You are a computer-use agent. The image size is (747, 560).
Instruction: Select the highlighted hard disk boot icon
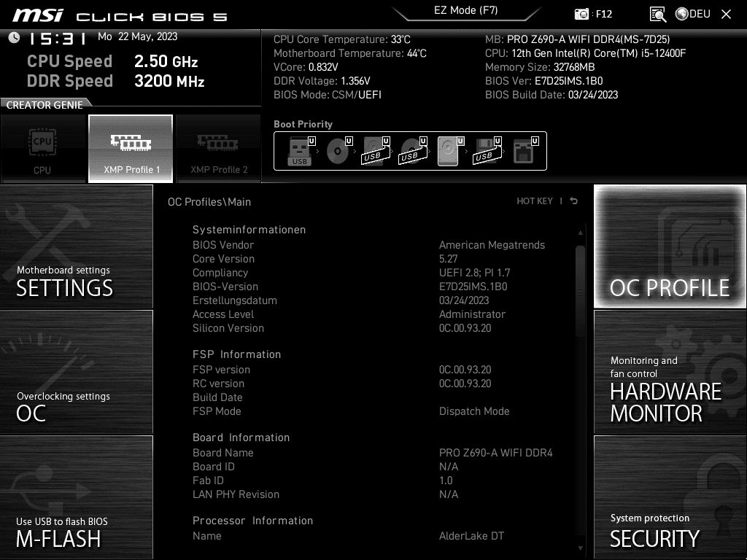(x=449, y=151)
